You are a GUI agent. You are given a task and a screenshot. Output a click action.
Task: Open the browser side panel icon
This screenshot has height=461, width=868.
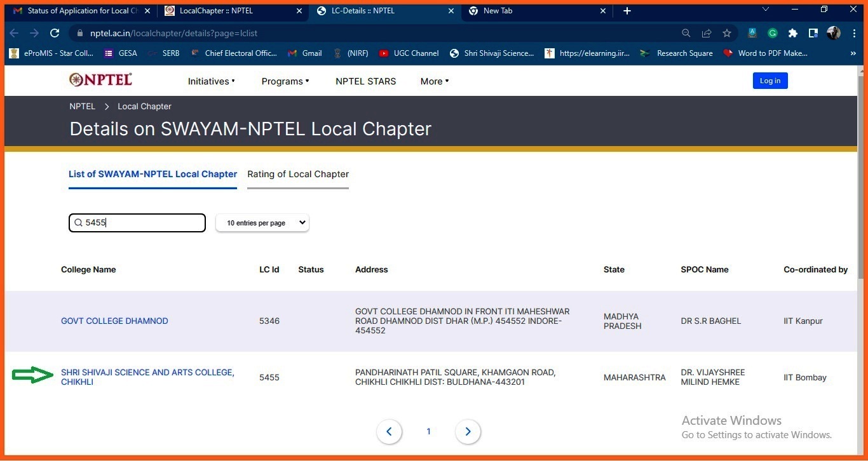pyautogui.click(x=813, y=33)
